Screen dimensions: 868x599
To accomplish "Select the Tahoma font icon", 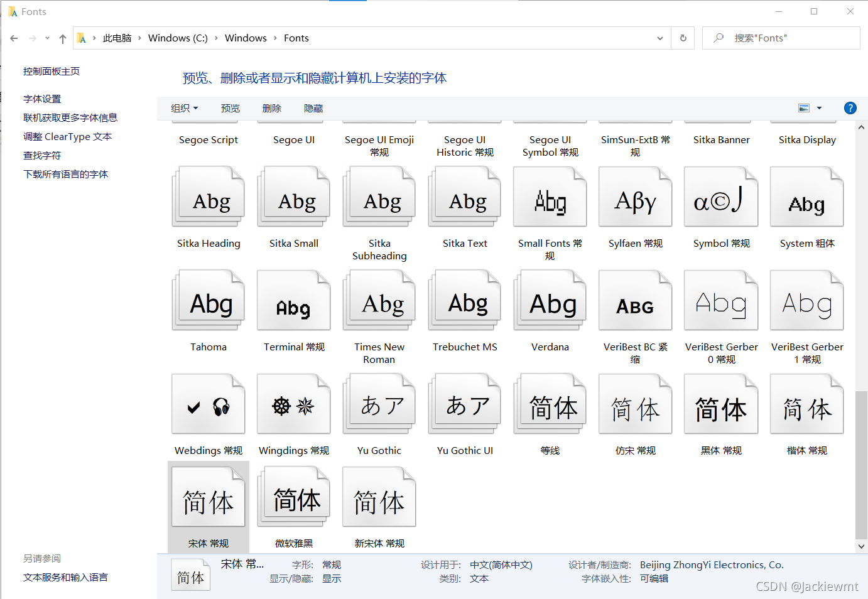I will [209, 300].
